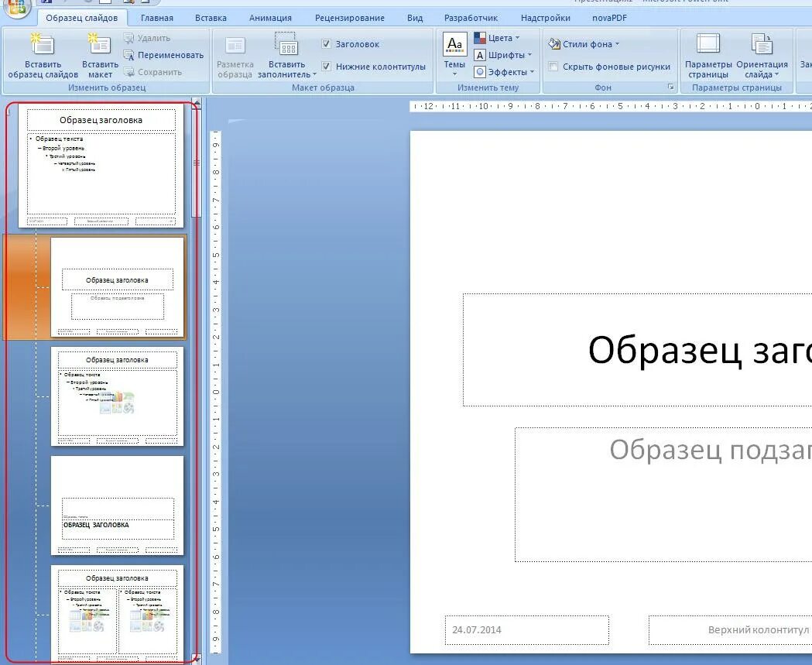Open Параметры страницы page setup icon
This screenshot has height=665, width=812.
click(708, 45)
